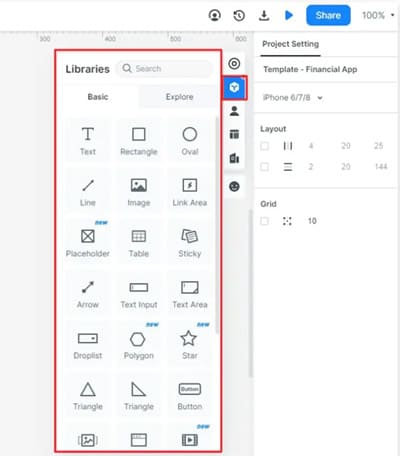
Task: Switch to the Basic tab
Action: tap(98, 97)
